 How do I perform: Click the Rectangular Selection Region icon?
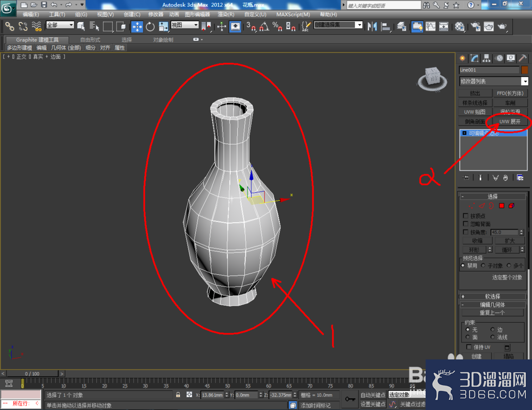[107, 27]
